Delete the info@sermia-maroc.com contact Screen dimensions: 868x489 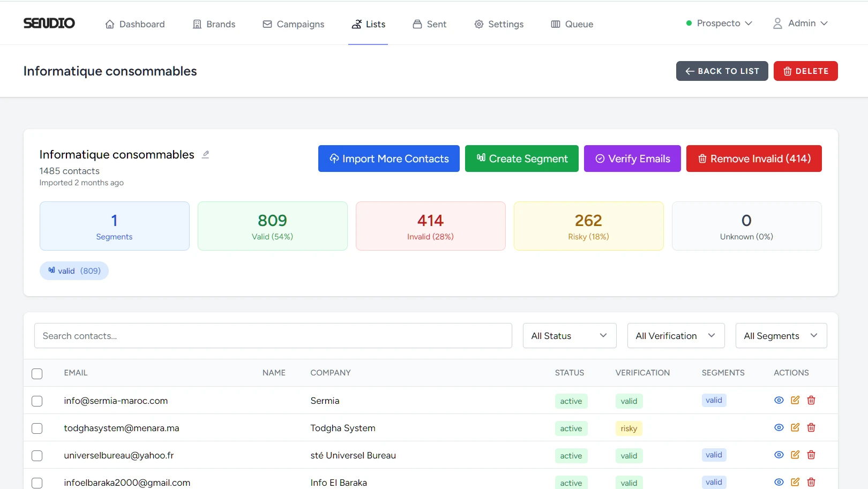811,400
